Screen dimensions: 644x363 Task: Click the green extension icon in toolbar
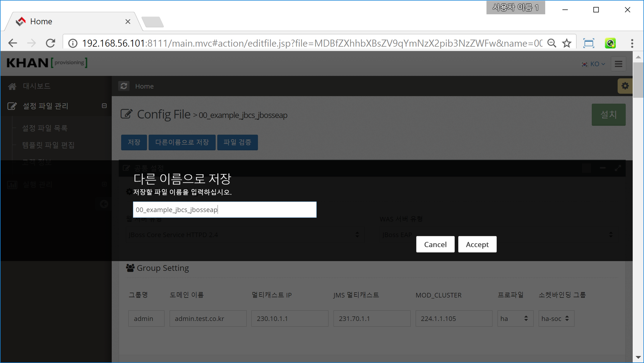pyautogui.click(x=610, y=43)
